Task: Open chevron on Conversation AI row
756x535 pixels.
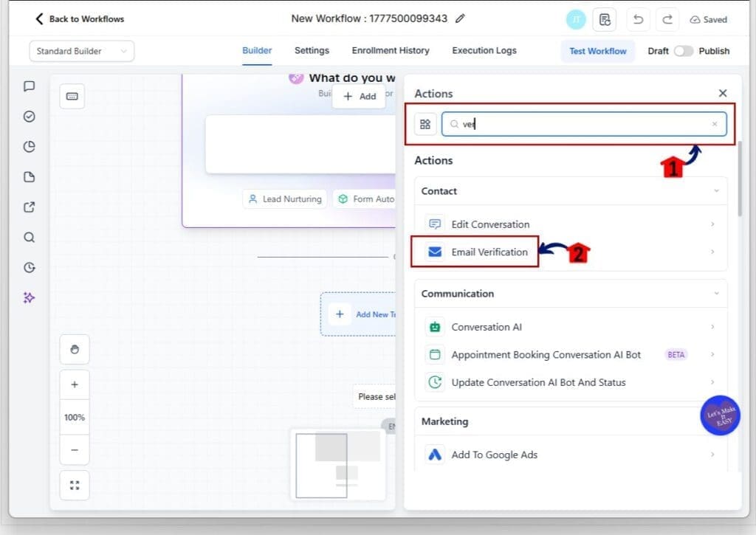Action: 712,327
